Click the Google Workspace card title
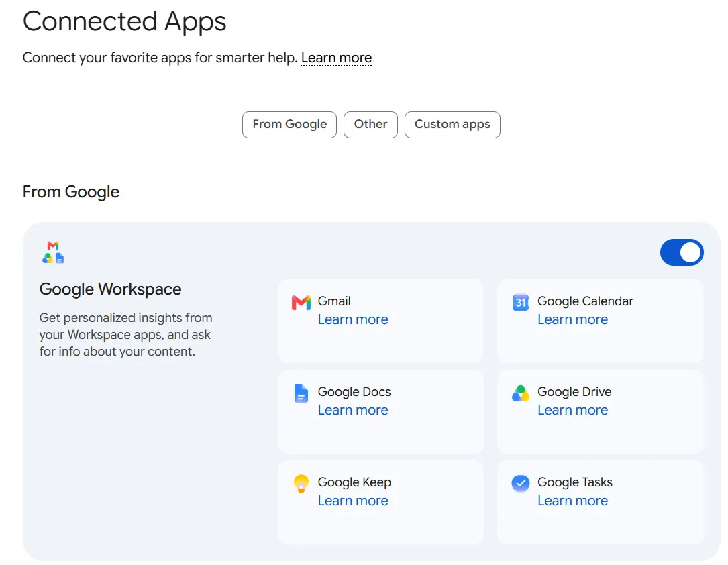Image resolution: width=728 pixels, height=565 pixels. pyautogui.click(x=111, y=289)
